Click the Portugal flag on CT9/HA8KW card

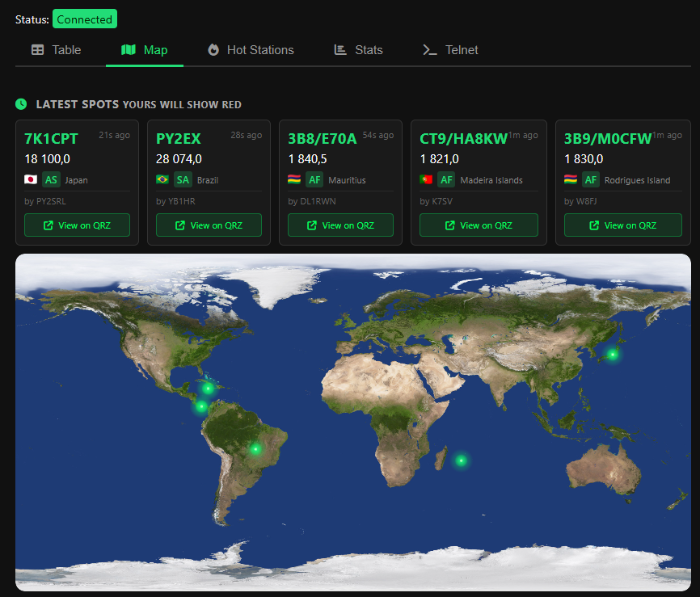[427, 179]
